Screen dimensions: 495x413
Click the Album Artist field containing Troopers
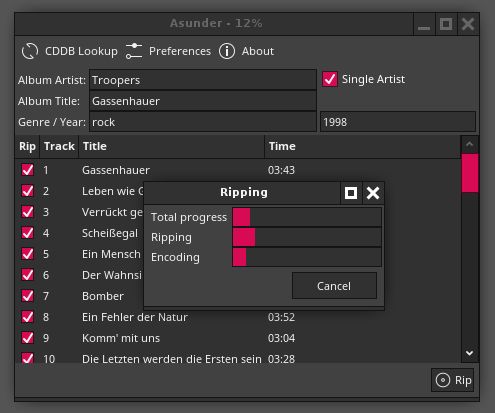(x=203, y=80)
